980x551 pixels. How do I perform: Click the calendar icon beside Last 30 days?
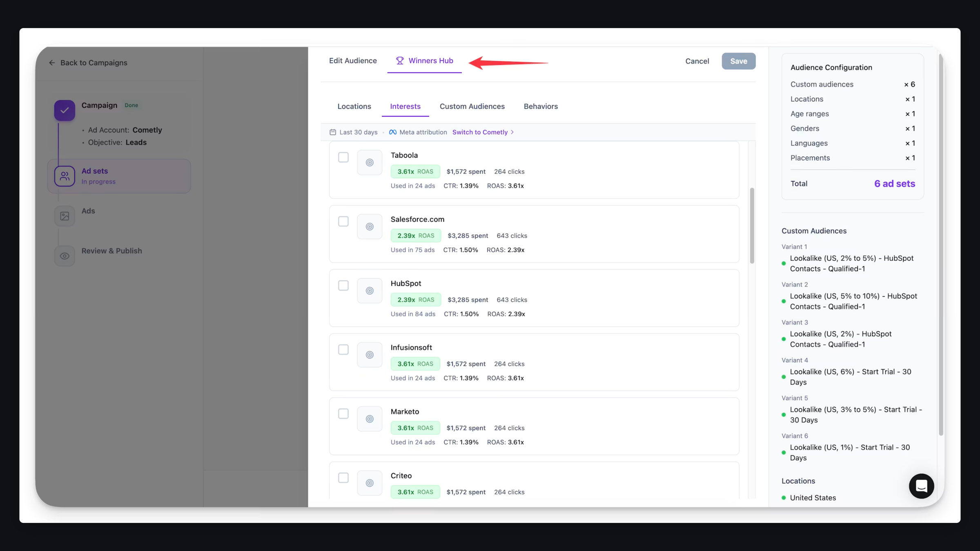pyautogui.click(x=333, y=132)
